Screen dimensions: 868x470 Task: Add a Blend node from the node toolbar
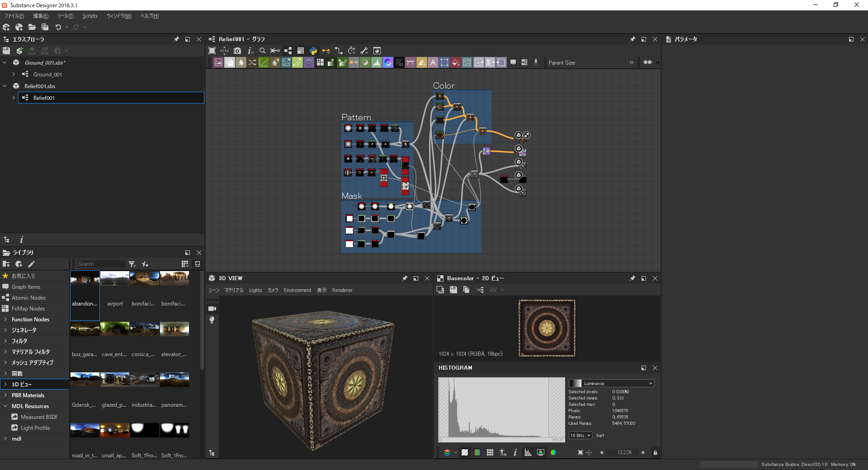pos(230,62)
